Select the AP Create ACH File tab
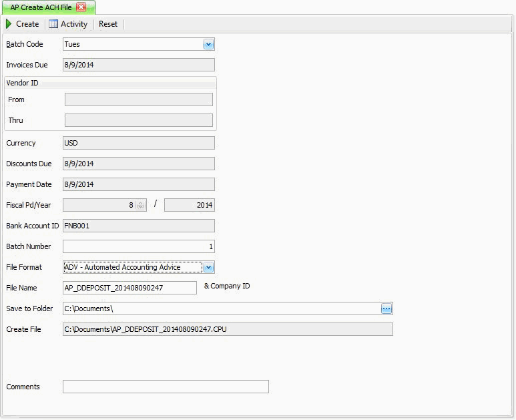516x420 pixels. coord(41,7)
